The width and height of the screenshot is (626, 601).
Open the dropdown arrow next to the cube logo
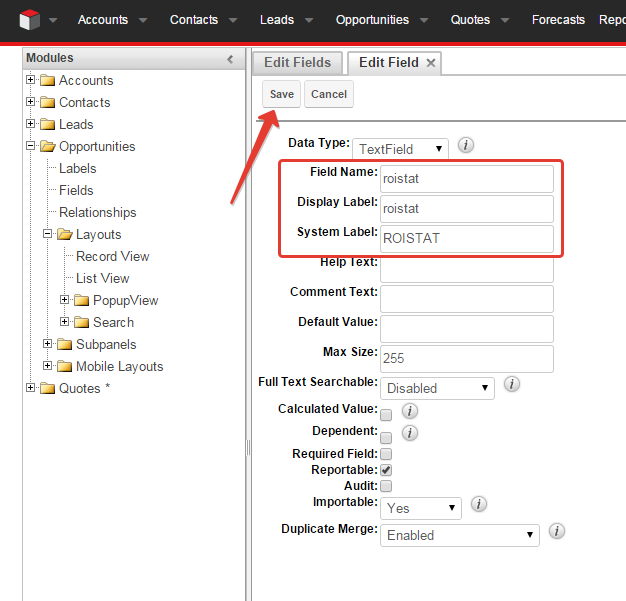[x=53, y=20]
